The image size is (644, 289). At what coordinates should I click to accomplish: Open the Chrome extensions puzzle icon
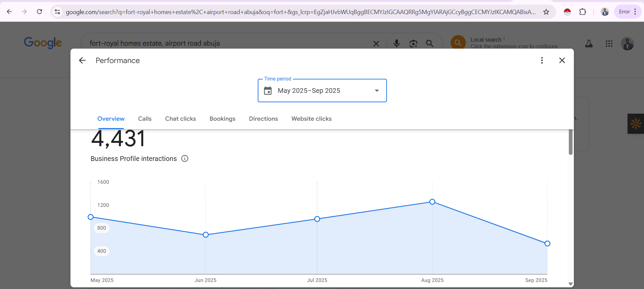(583, 12)
